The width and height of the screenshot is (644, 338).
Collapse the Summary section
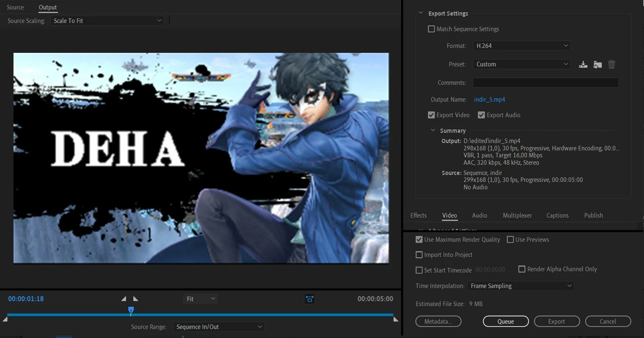[433, 130]
